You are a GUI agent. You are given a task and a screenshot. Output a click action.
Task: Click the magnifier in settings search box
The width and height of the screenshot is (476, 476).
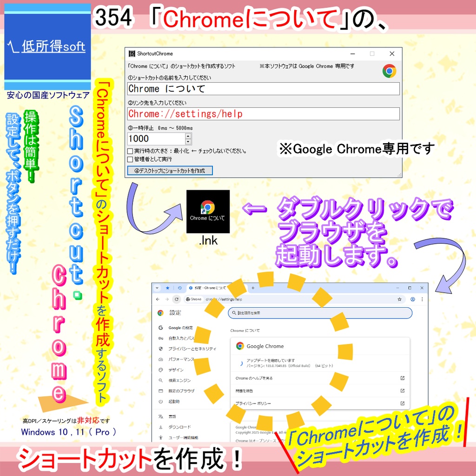tap(234, 313)
